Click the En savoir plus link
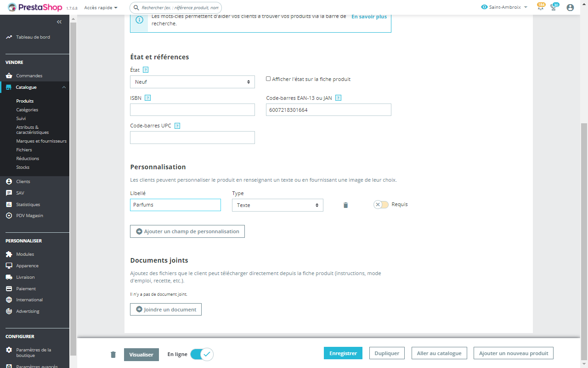The image size is (588, 368). click(x=369, y=17)
